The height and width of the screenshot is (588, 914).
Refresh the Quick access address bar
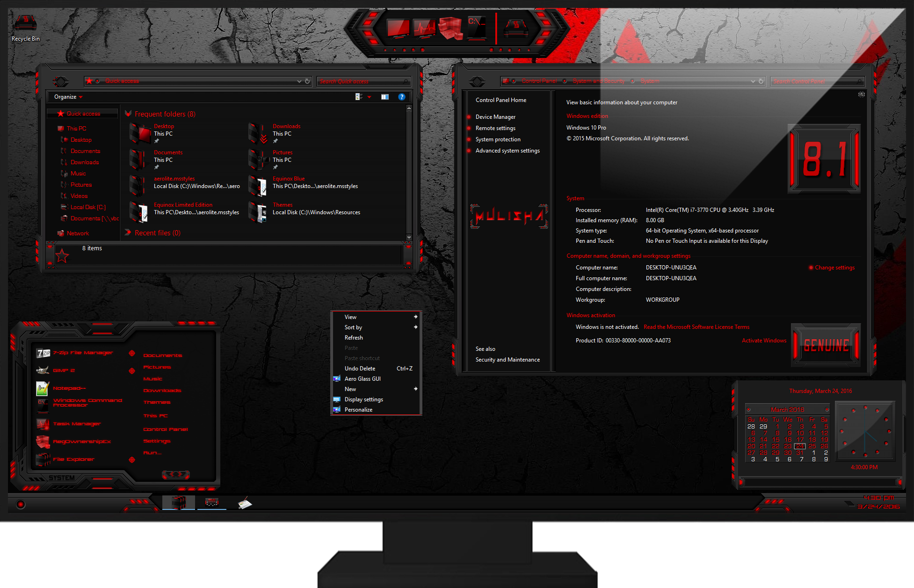tap(307, 81)
